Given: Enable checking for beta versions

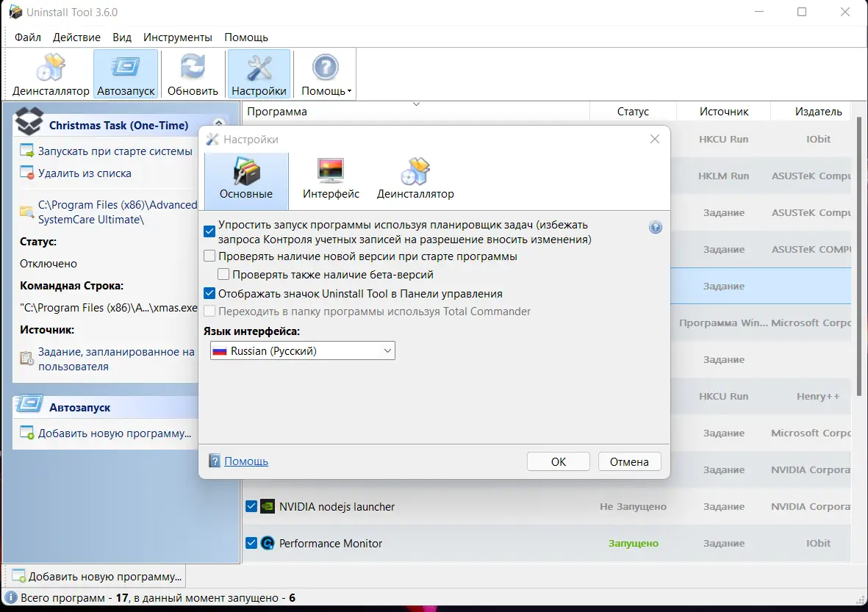Looking at the screenshot, I should coord(223,275).
